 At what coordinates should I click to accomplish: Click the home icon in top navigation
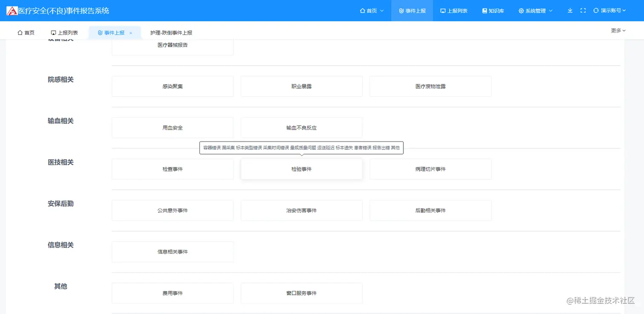[362, 11]
